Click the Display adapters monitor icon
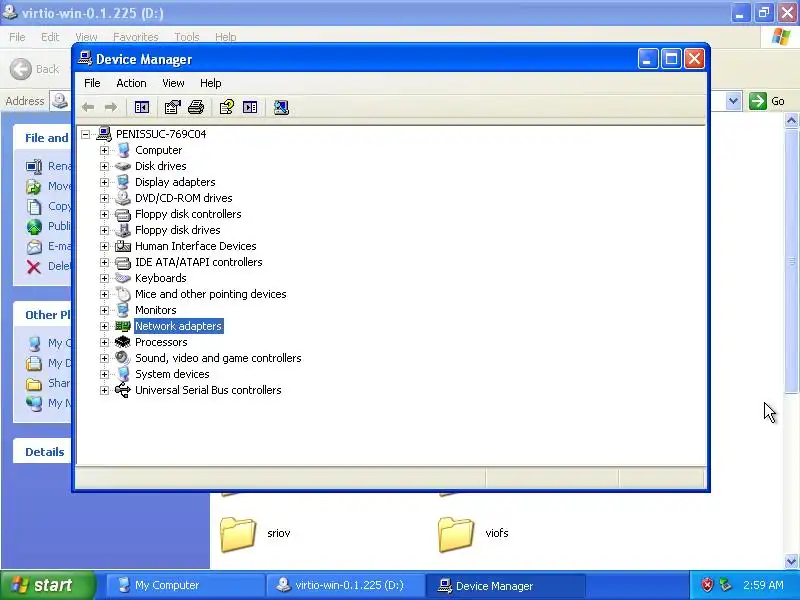This screenshot has height=600, width=800. point(123,182)
